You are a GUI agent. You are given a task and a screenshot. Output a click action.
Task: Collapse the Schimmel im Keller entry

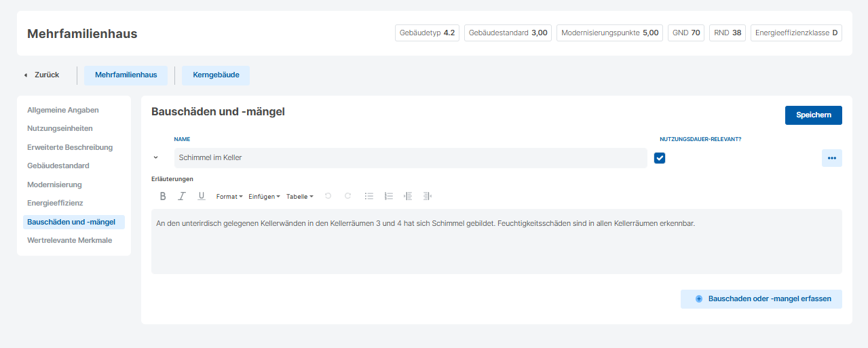coord(155,157)
